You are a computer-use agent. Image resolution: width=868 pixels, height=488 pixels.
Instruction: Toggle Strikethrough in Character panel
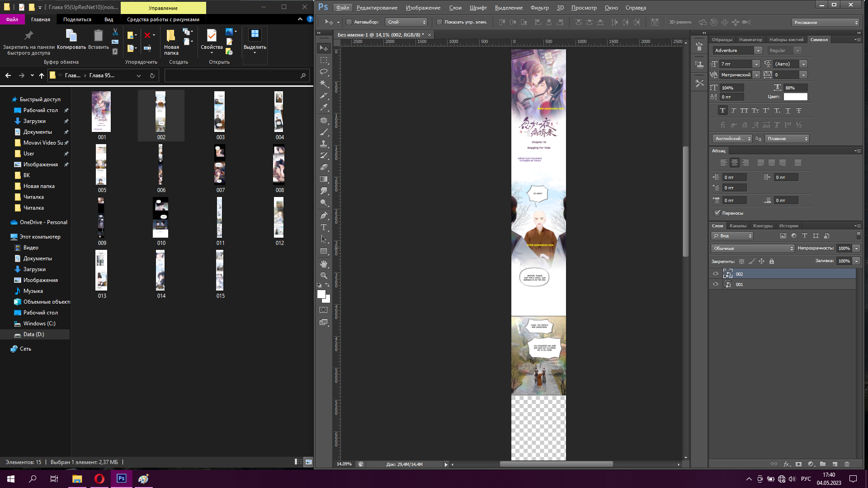click(799, 110)
